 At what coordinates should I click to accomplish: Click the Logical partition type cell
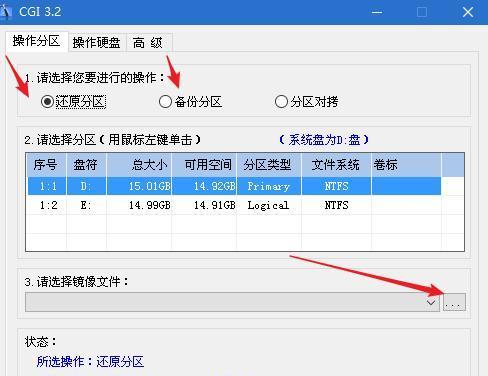tap(268, 205)
